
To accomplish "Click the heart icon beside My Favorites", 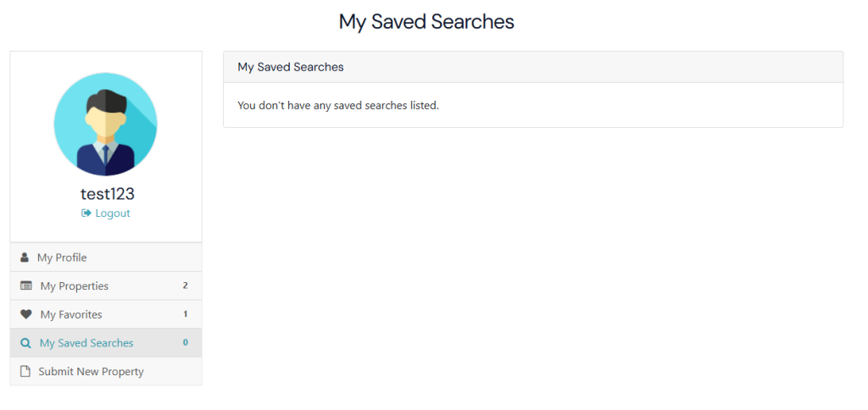I will coord(26,314).
